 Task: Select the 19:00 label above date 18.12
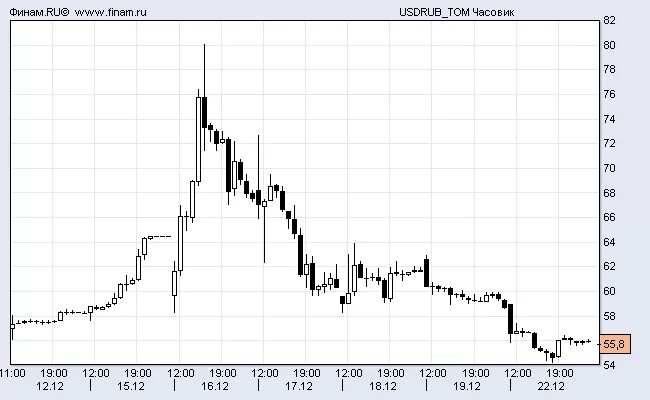click(391, 373)
